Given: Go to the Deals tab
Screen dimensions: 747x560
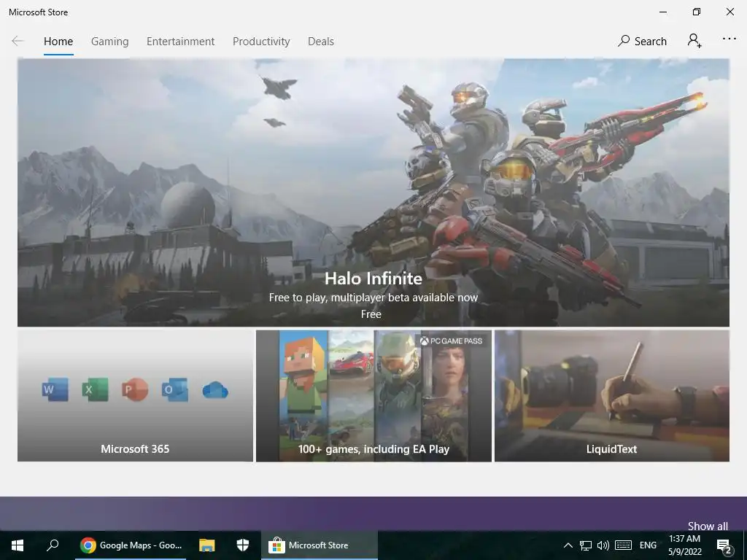Looking at the screenshot, I should coord(321,42).
